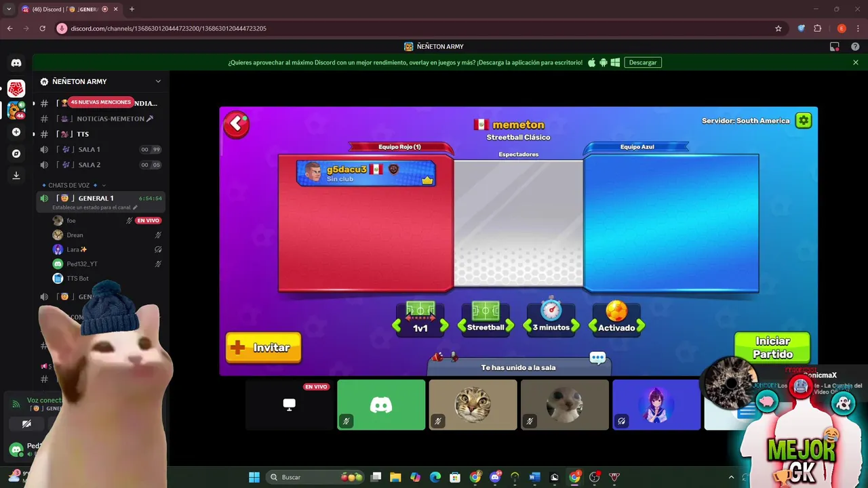Image resolution: width=868 pixels, height=488 pixels.
Task: Click the download apps arrow icon in sidebar
Action: pos(16,176)
